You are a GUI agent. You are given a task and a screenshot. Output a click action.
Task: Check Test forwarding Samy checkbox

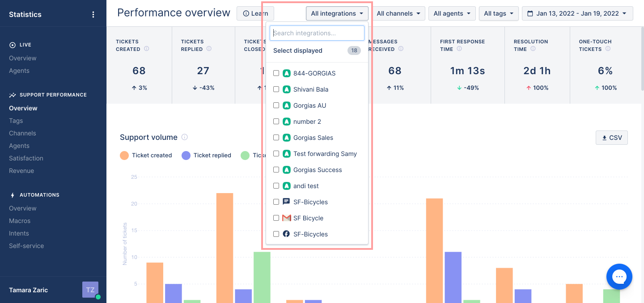pyautogui.click(x=276, y=154)
